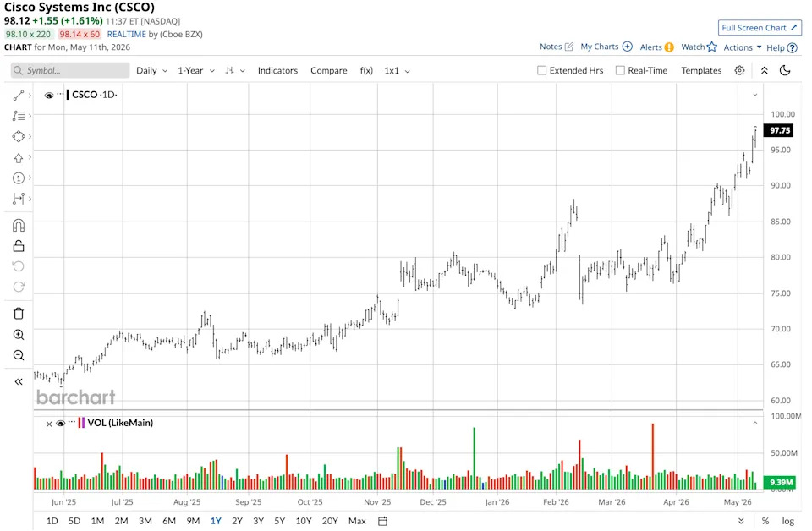The width and height of the screenshot is (812, 531).
Task: Collapse the chart toolbar with double chevron
Action: click(765, 70)
